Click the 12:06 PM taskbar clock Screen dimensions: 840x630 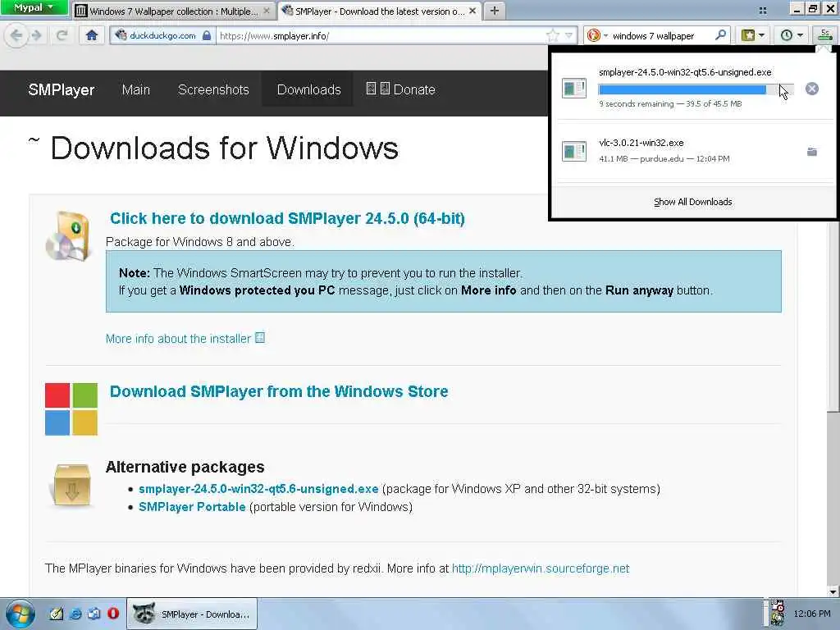[812, 614]
